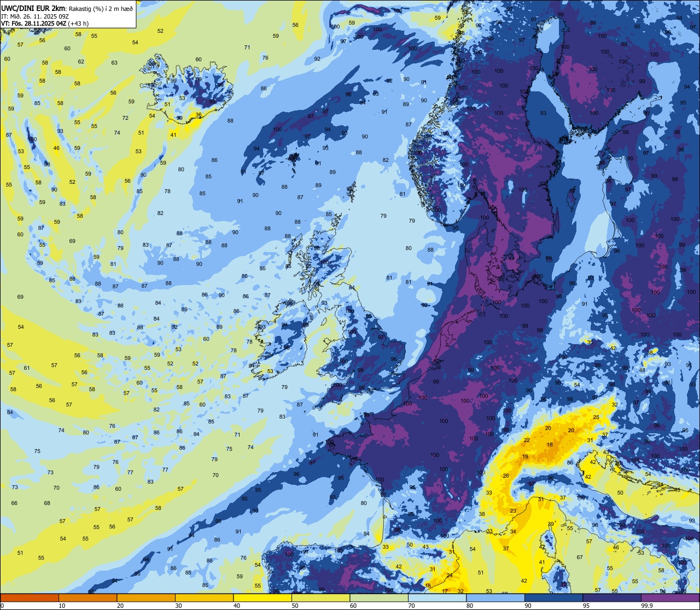Click the map value '61' on the Atlantic
The image size is (700, 610).
coord(27,368)
